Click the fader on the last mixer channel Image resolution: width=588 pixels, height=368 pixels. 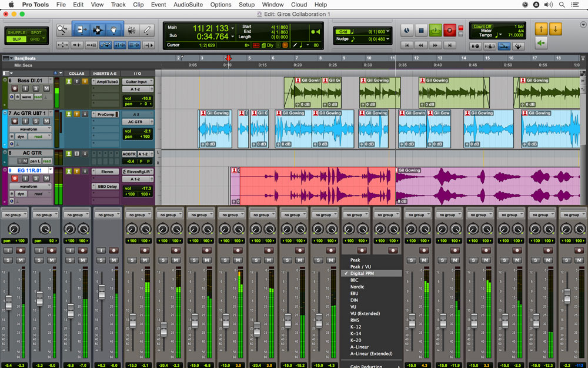point(567,296)
